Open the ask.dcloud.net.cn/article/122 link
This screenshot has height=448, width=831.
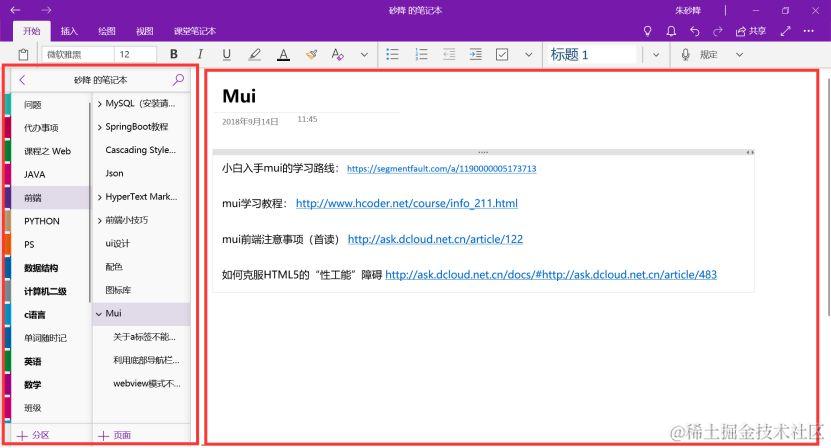pos(435,239)
